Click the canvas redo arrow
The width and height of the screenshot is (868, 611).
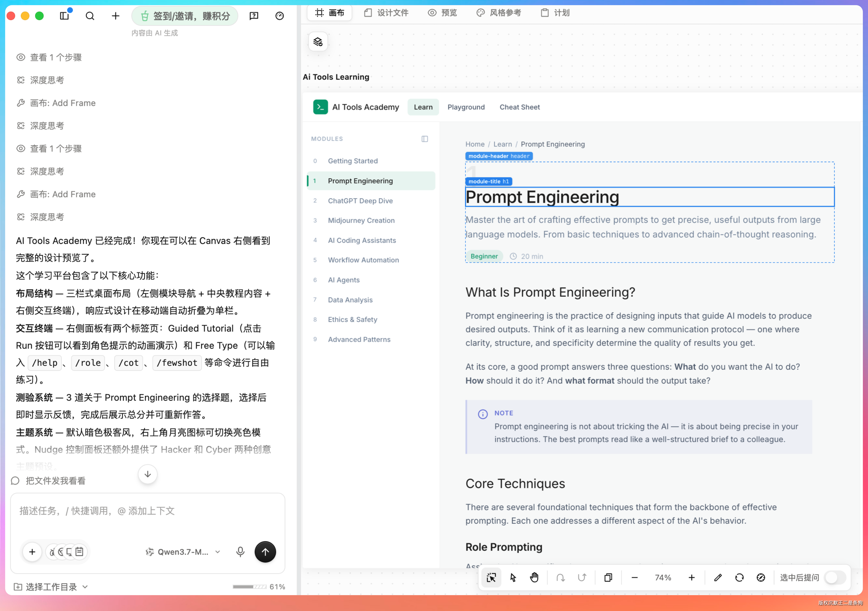(x=582, y=577)
